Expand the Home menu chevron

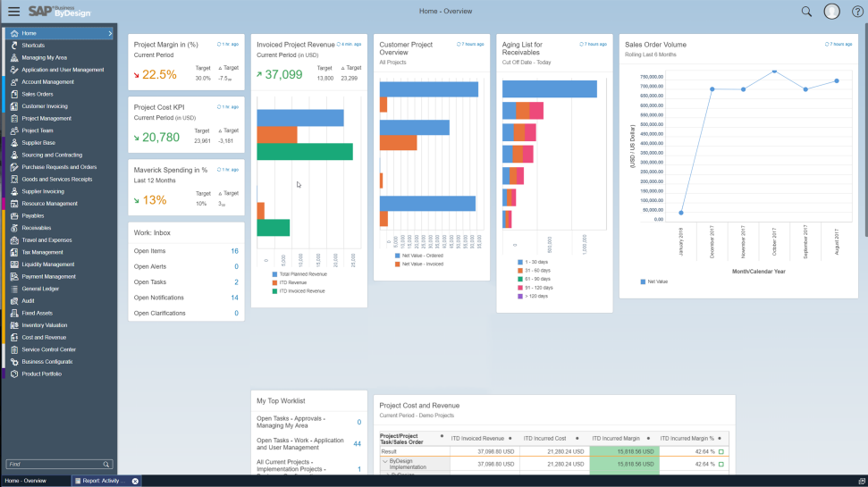click(110, 33)
